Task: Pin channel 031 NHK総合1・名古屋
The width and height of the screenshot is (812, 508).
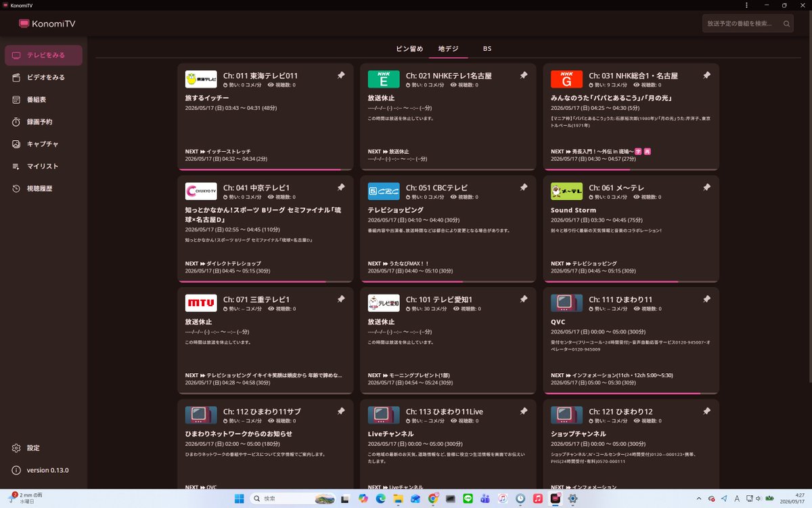Action: coord(706,75)
